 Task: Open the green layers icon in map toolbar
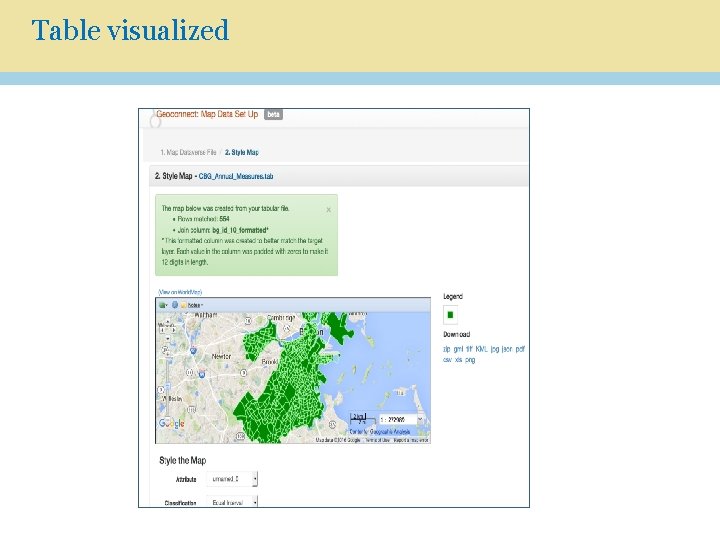(x=163, y=305)
